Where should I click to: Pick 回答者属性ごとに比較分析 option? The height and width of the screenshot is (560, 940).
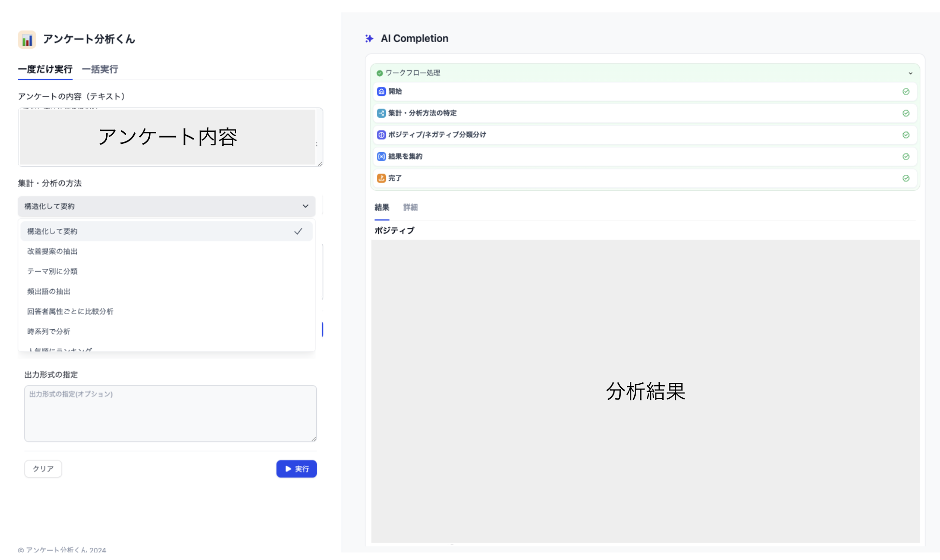point(70,311)
